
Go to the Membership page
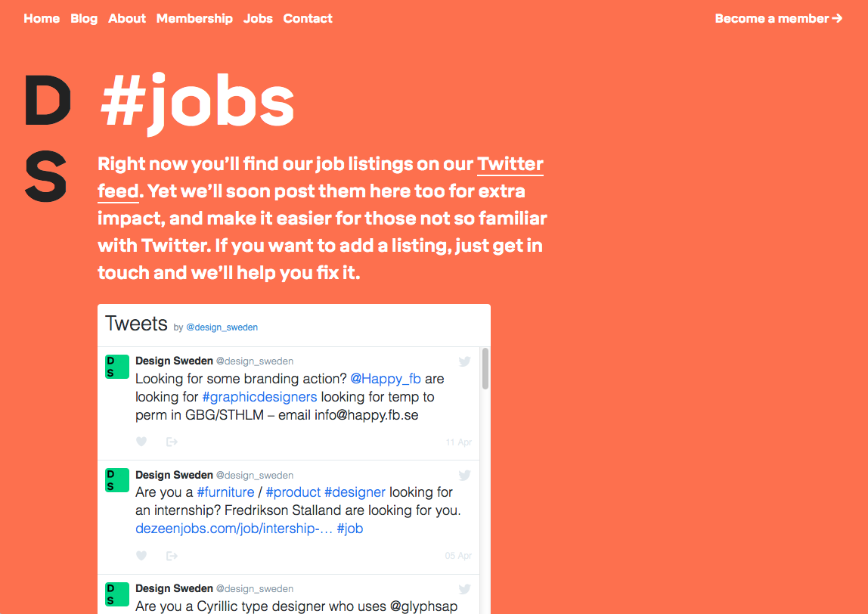point(194,18)
